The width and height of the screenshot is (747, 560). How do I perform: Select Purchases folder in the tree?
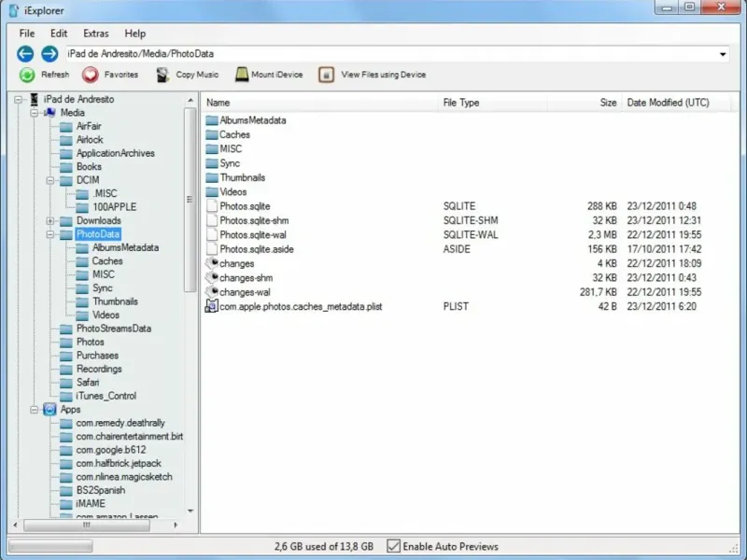[97, 356]
